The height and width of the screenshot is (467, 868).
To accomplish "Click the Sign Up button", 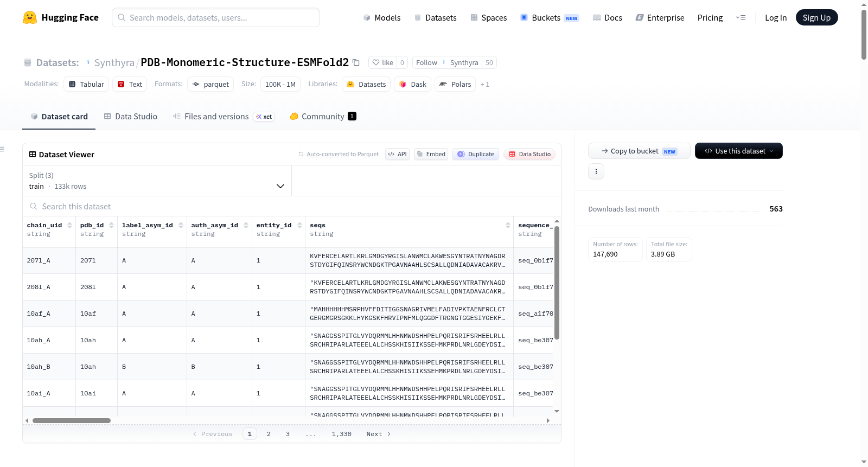I will tap(816, 17).
